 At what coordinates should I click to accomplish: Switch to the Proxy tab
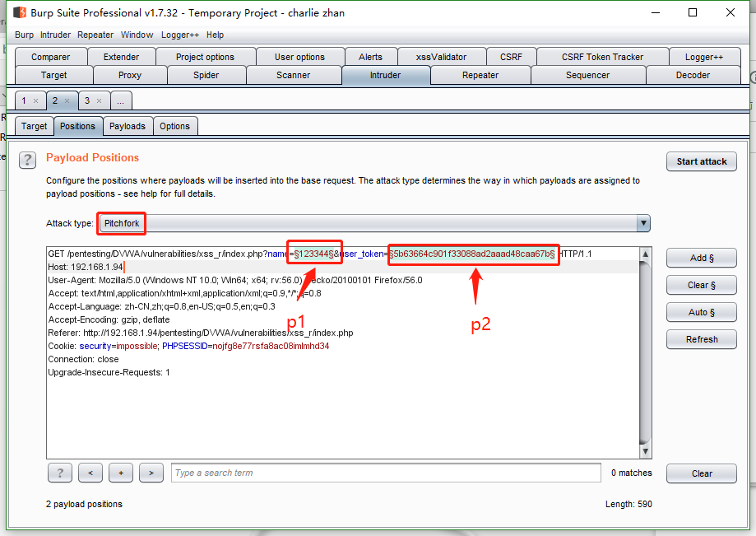coord(130,75)
